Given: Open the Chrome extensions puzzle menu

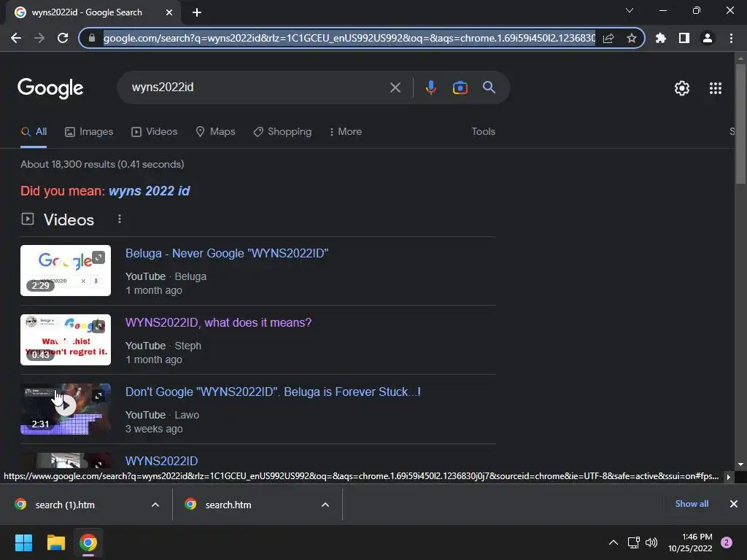Looking at the screenshot, I should pos(660,38).
